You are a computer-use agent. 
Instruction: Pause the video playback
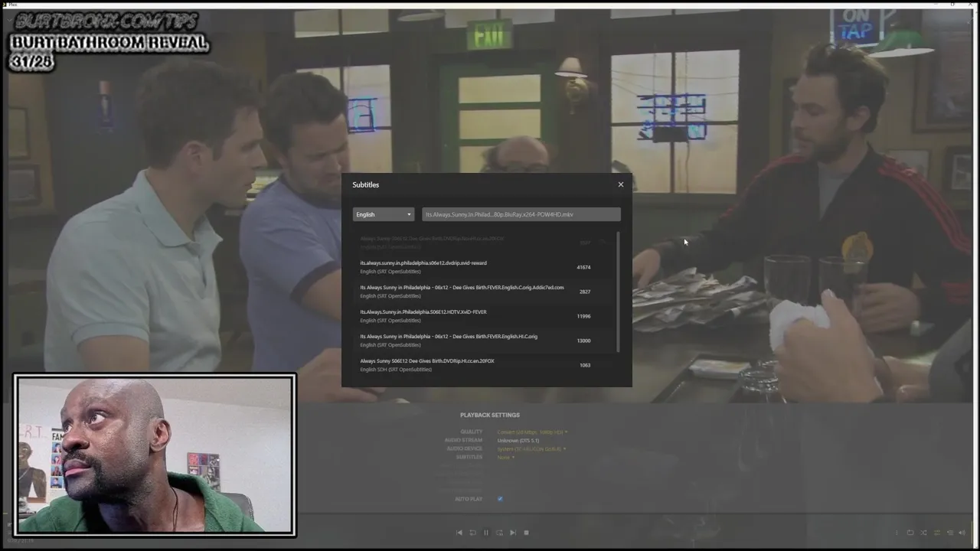tap(485, 533)
